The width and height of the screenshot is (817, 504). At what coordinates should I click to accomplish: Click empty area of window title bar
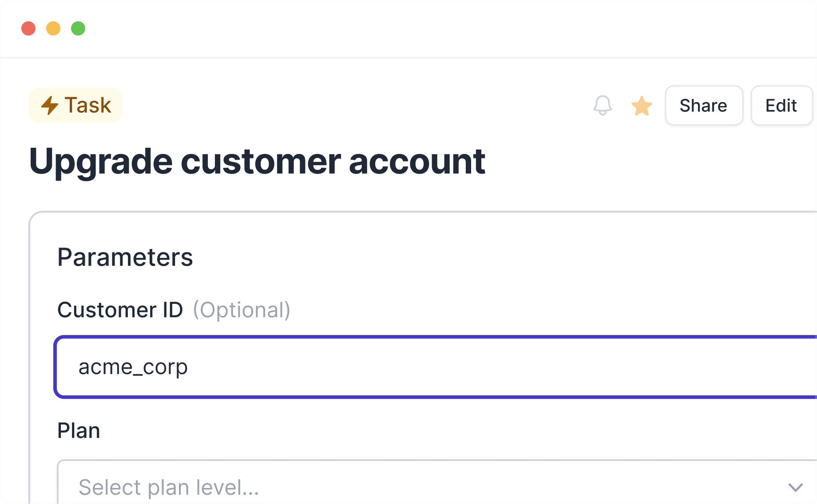point(444,28)
